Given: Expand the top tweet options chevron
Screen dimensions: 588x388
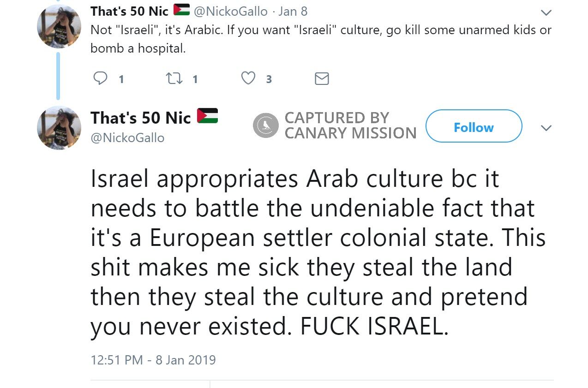Looking at the screenshot, I should pos(546,12).
